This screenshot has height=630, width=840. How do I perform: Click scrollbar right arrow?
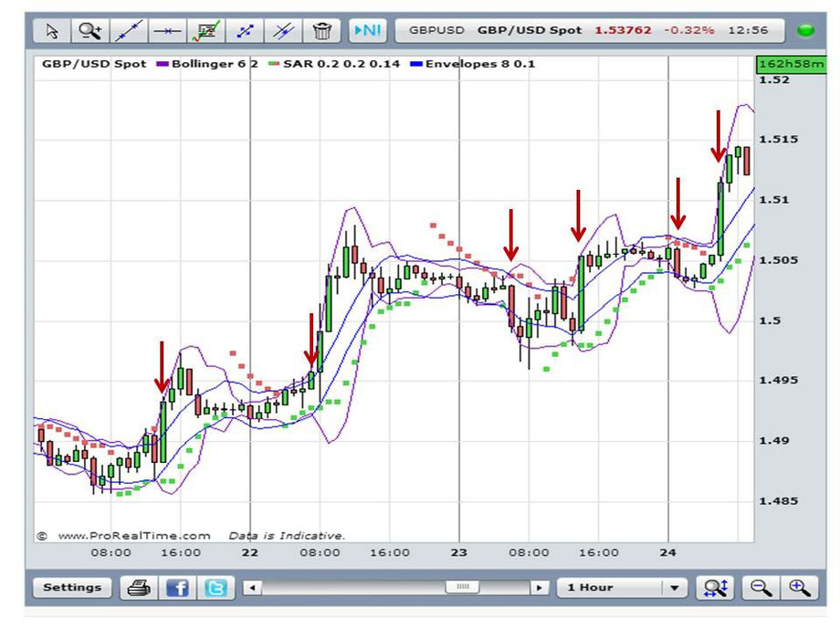539,588
